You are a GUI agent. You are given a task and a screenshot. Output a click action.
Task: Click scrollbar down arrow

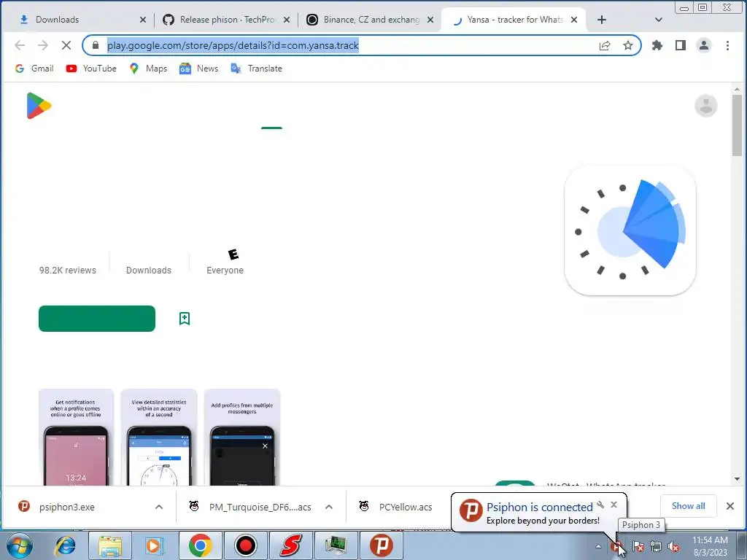[737, 479]
